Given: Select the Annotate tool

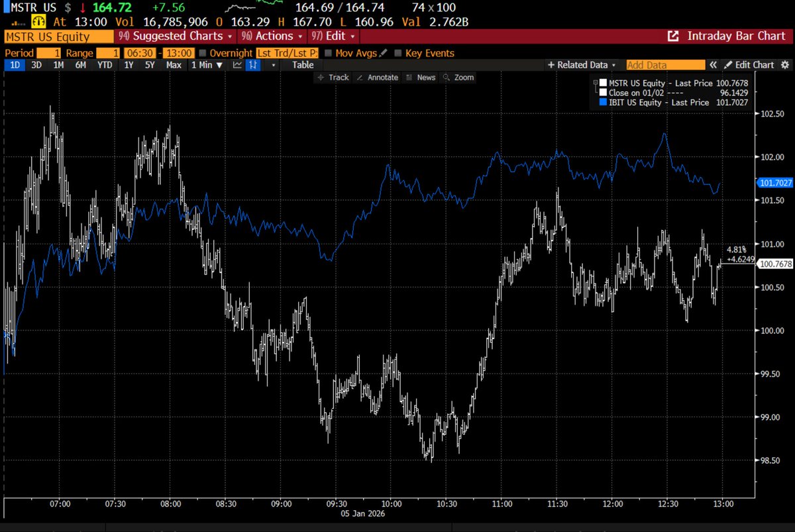Looking at the screenshot, I should pyautogui.click(x=377, y=78).
